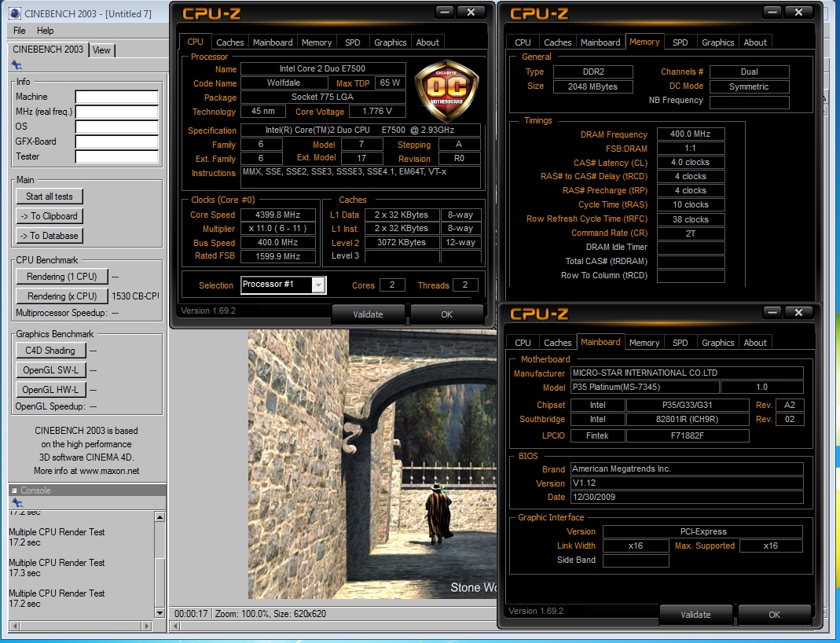Click the 4399.8 MHz Core Speed value
The image size is (840, 643).
pos(277,215)
